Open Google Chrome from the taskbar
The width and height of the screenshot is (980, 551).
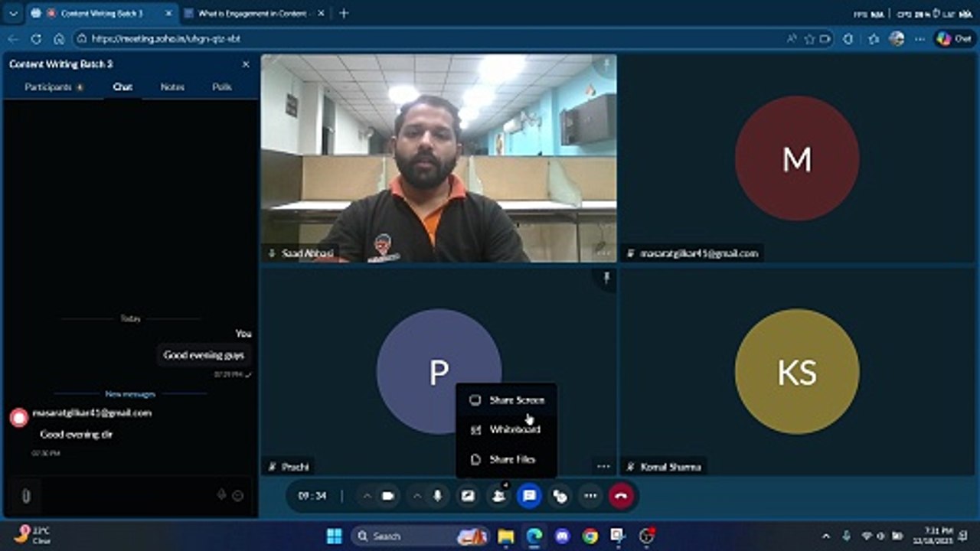(x=590, y=536)
